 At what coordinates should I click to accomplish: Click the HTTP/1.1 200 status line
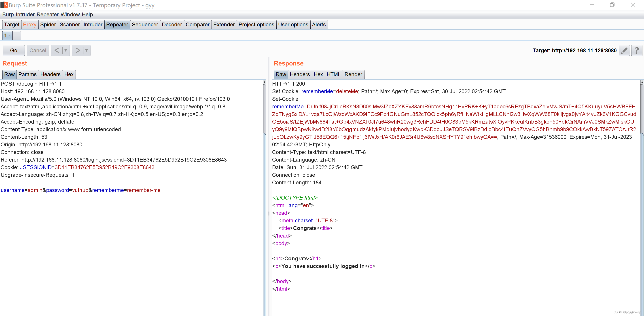(x=288, y=84)
